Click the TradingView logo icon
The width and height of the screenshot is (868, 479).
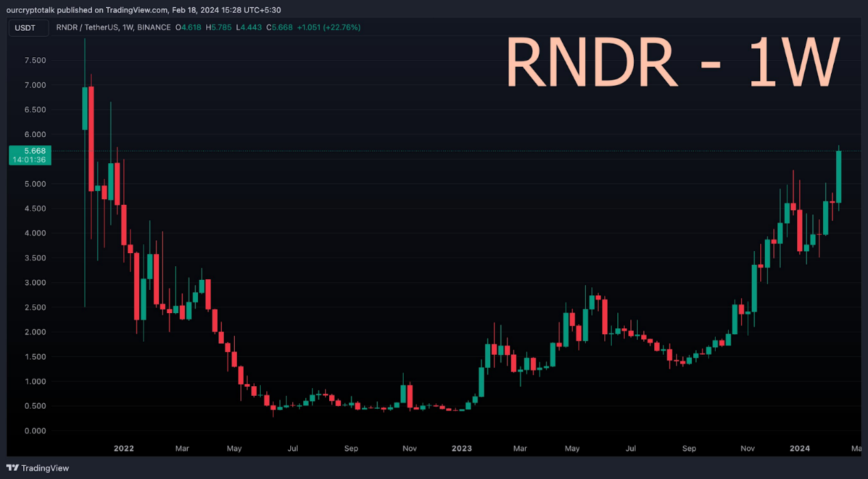click(x=12, y=468)
